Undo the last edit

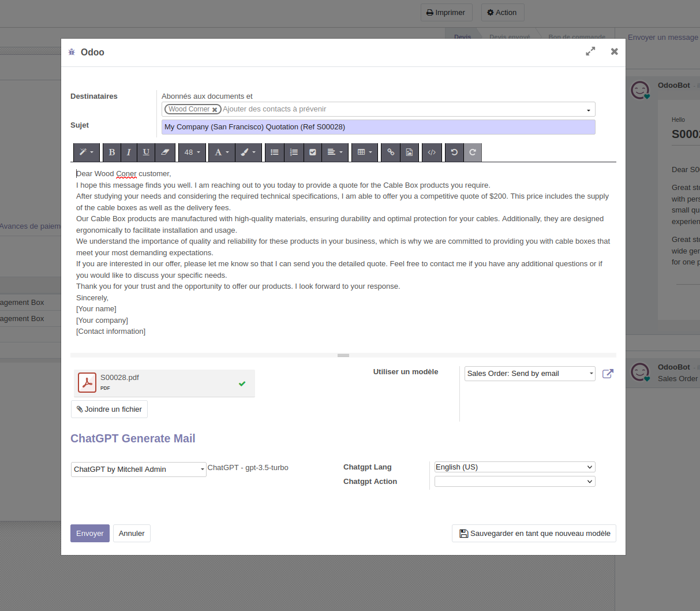tap(454, 152)
